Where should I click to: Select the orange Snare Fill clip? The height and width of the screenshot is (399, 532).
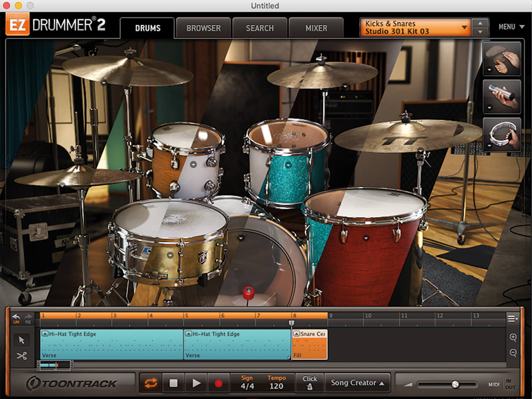(x=309, y=344)
